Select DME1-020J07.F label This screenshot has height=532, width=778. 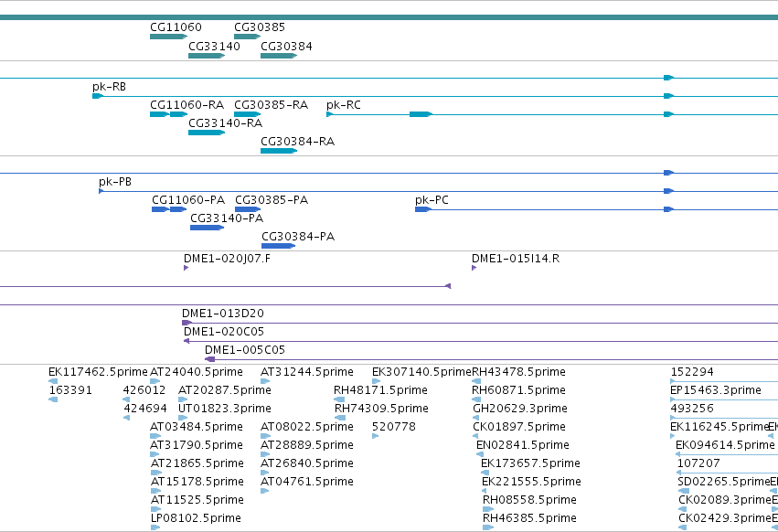point(228,259)
